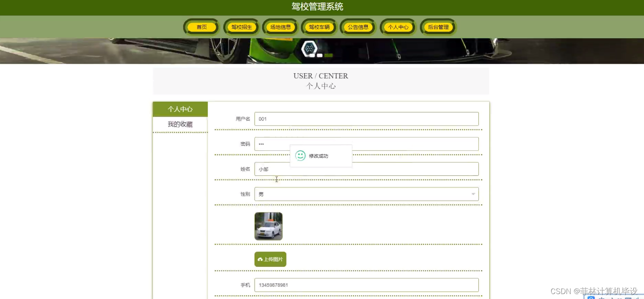The height and width of the screenshot is (299, 644).
Task: Click the 姓名 input field
Action: [366, 169]
